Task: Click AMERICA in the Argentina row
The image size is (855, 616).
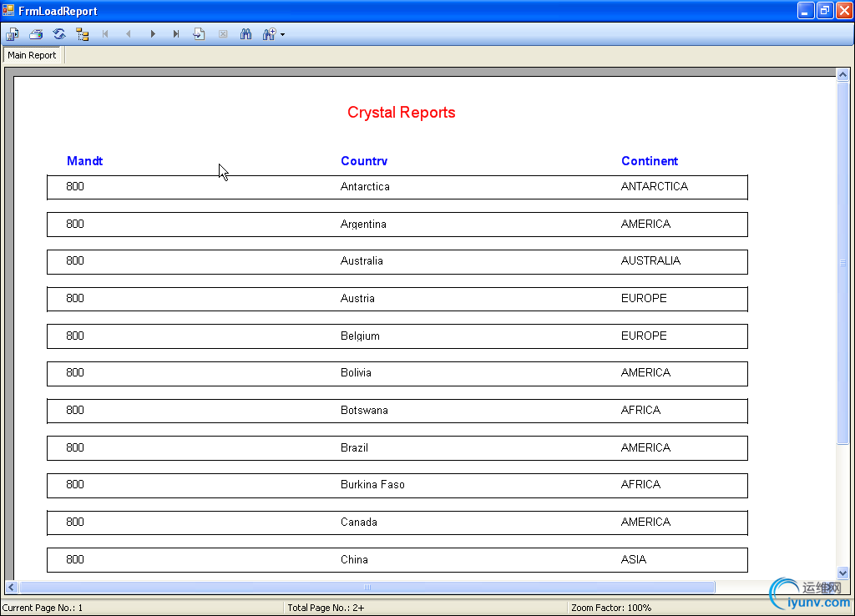Action: click(645, 224)
